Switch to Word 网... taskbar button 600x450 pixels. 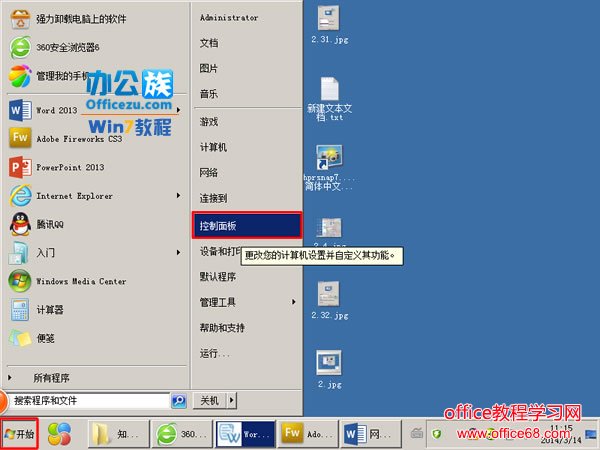372,434
